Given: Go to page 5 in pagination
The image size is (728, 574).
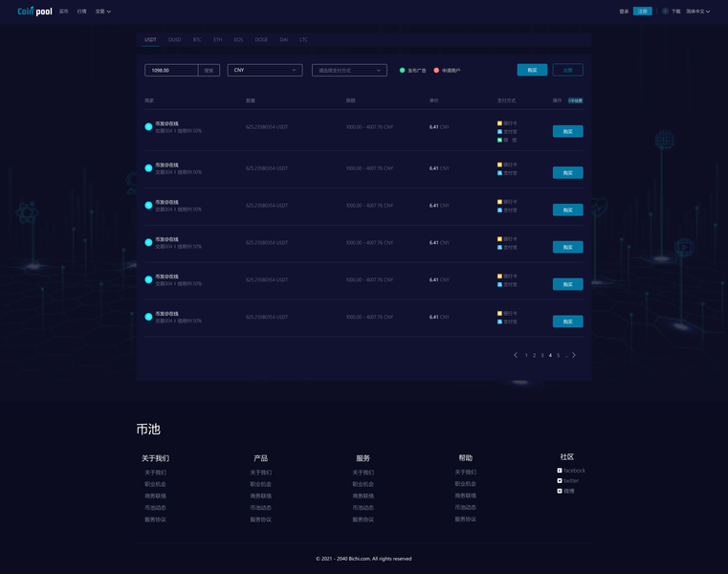Looking at the screenshot, I should pyautogui.click(x=558, y=355).
